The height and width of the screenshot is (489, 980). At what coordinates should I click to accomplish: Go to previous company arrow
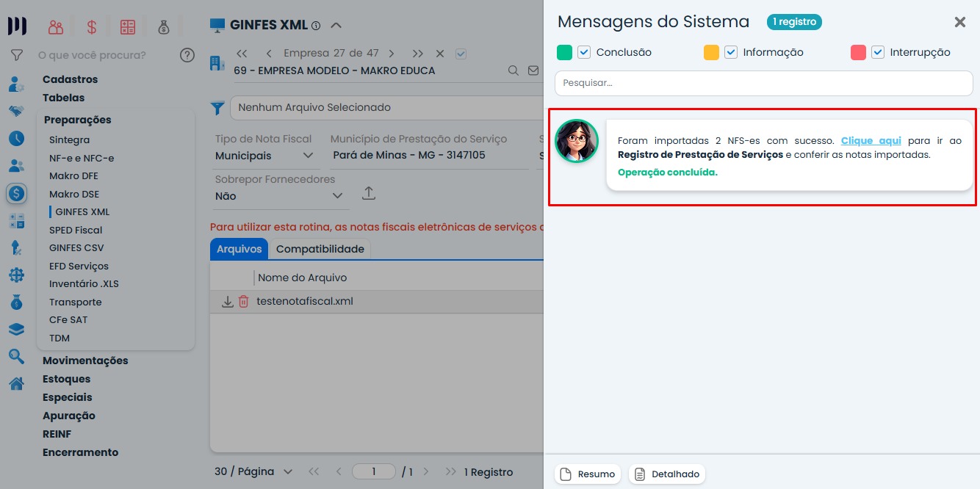(x=269, y=54)
